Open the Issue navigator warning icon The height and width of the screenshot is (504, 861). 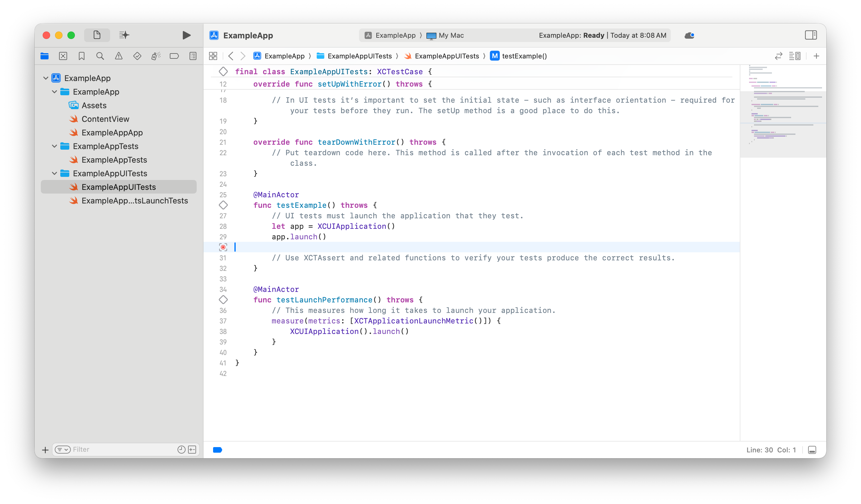pos(118,56)
